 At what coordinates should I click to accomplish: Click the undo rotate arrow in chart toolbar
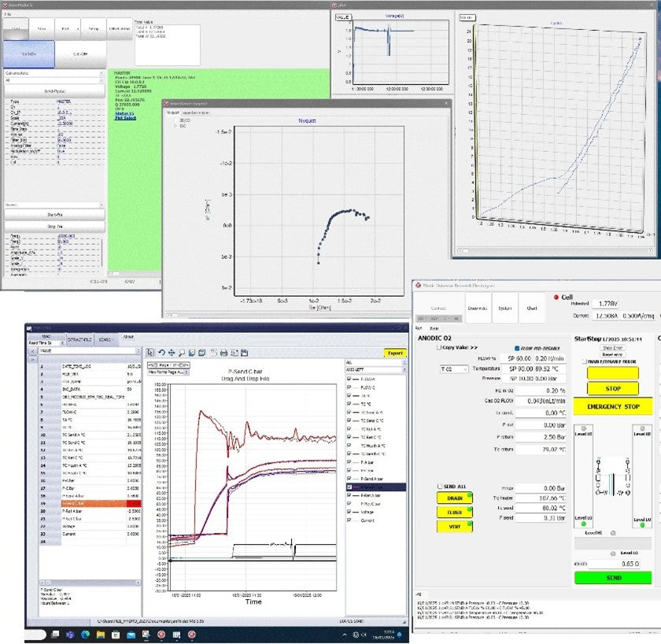click(161, 352)
